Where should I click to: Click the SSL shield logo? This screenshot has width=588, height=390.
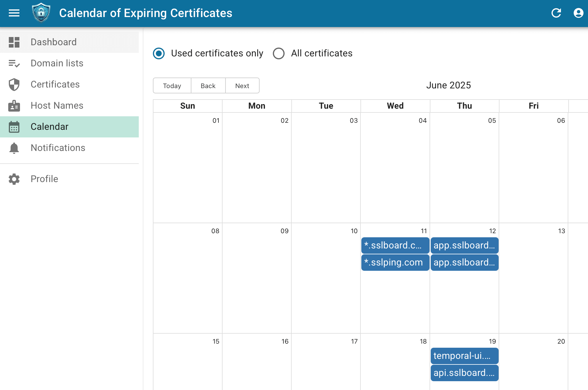tap(41, 13)
